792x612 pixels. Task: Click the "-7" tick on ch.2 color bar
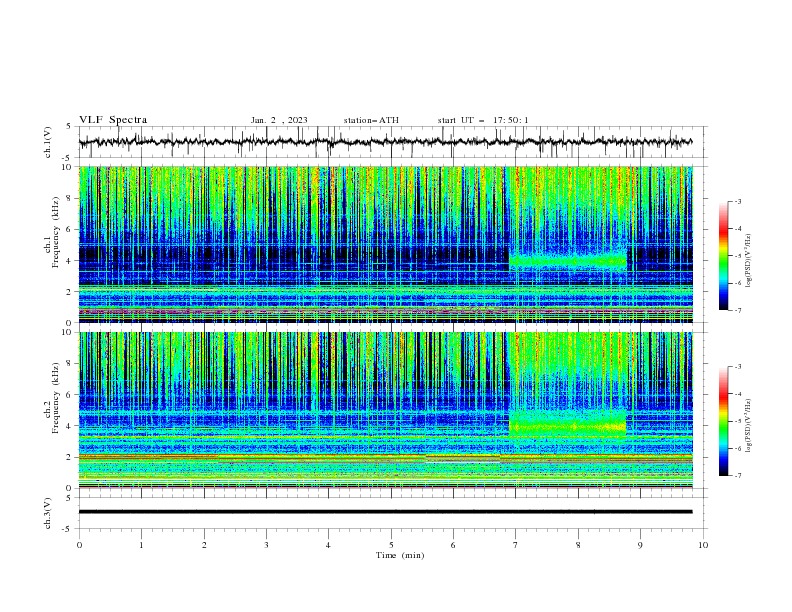click(x=737, y=475)
